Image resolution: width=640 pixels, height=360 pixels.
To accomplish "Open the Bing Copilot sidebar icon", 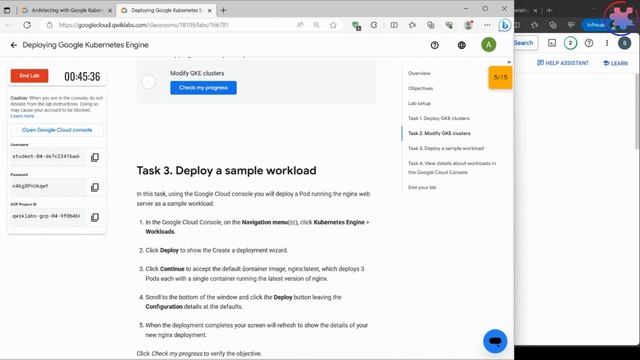I will tap(505, 25).
